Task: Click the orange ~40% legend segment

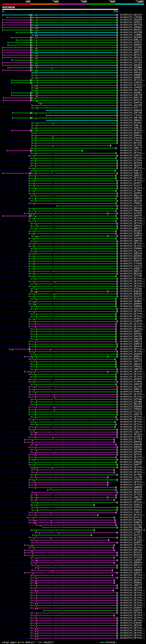Action: click(x=45, y=4)
